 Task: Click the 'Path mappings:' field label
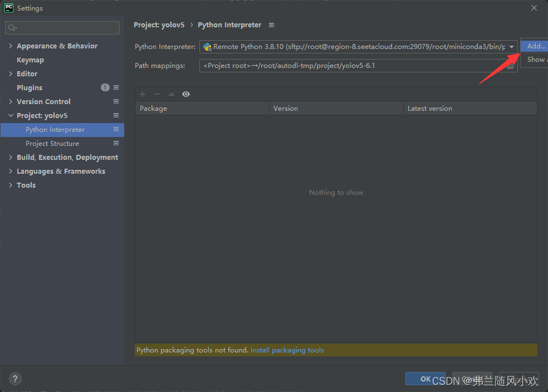coord(160,66)
